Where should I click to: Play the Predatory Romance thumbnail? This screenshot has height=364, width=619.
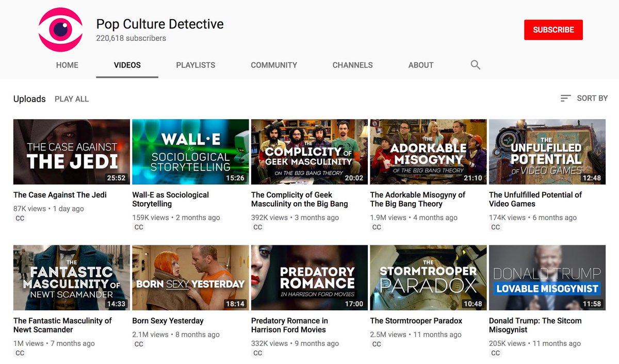tap(309, 278)
